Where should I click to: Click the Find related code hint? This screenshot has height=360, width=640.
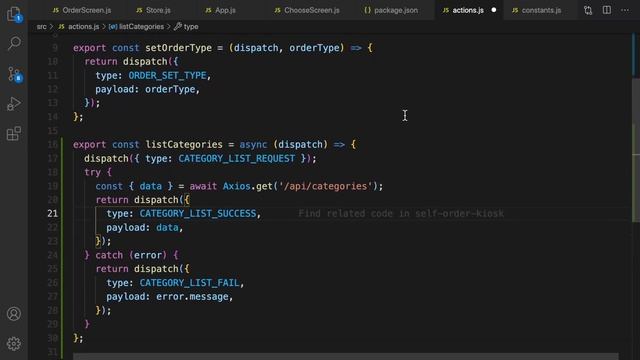[x=401, y=213]
